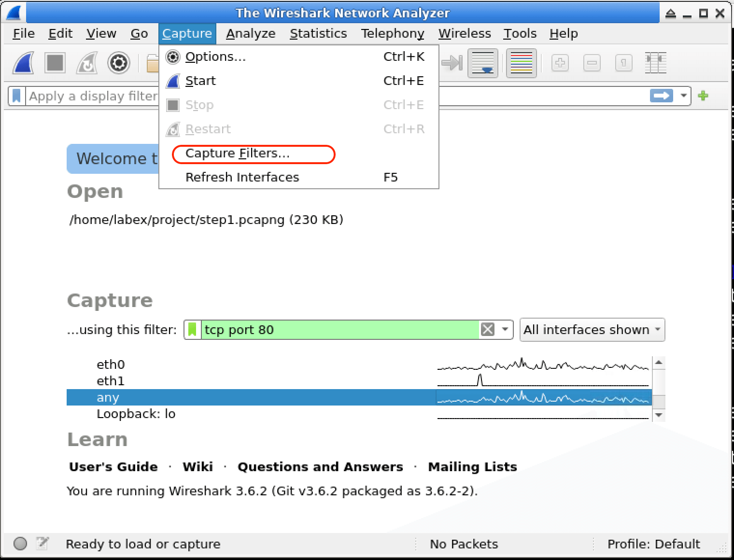Expand the display filter history dropdown
This screenshot has width=734, height=560.
pyautogui.click(x=683, y=96)
